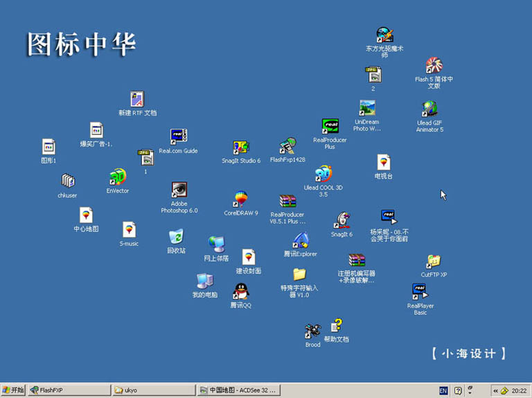The image size is (532, 398).
Task: Click the 我的电脑 computer icon
Action: tap(204, 281)
